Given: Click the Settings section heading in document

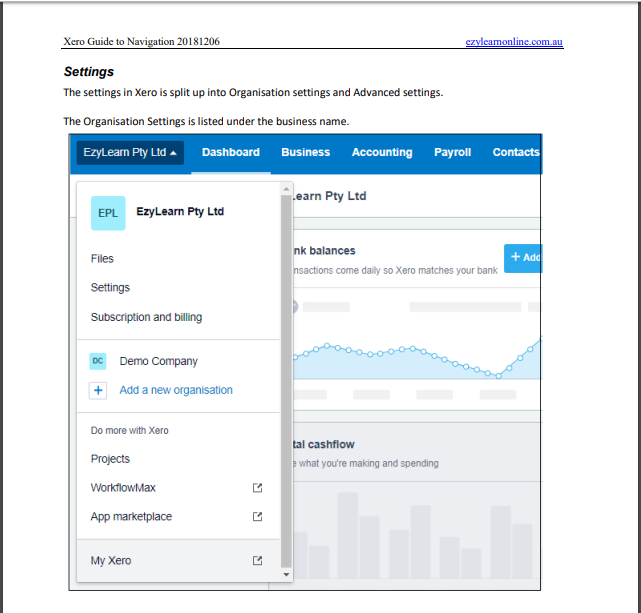Looking at the screenshot, I should pyautogui.click(x=89, y=72).
